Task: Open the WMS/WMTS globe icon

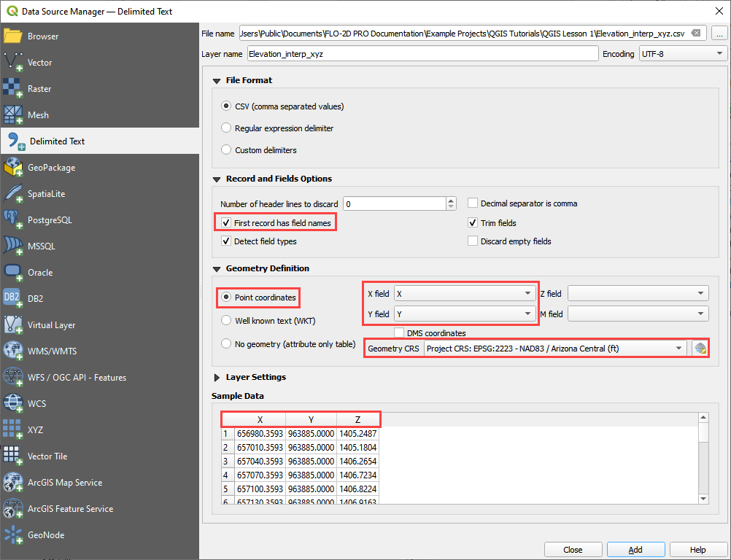Action: point(13,351)
